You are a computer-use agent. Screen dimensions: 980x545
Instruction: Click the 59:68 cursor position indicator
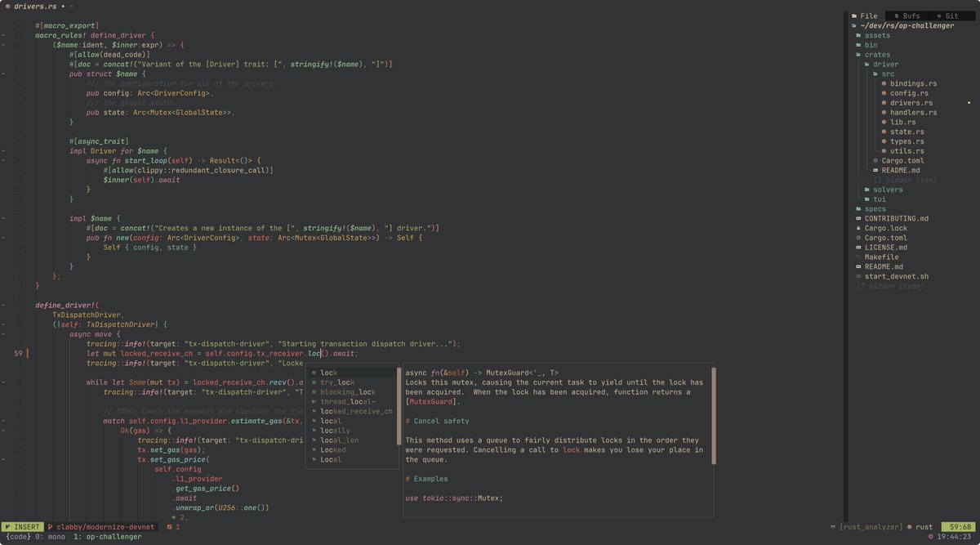click(x=959, y=527)
